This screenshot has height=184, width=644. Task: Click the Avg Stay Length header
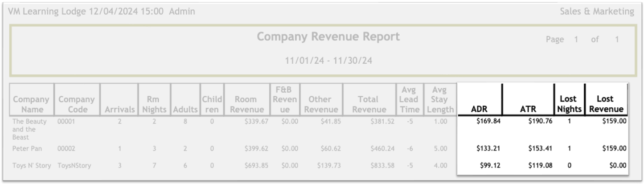click(x=439, y=99)
